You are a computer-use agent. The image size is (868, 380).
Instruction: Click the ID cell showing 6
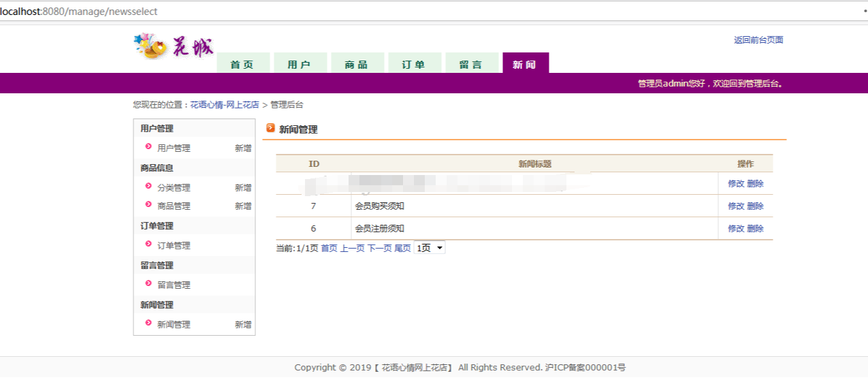pos(313,228)
